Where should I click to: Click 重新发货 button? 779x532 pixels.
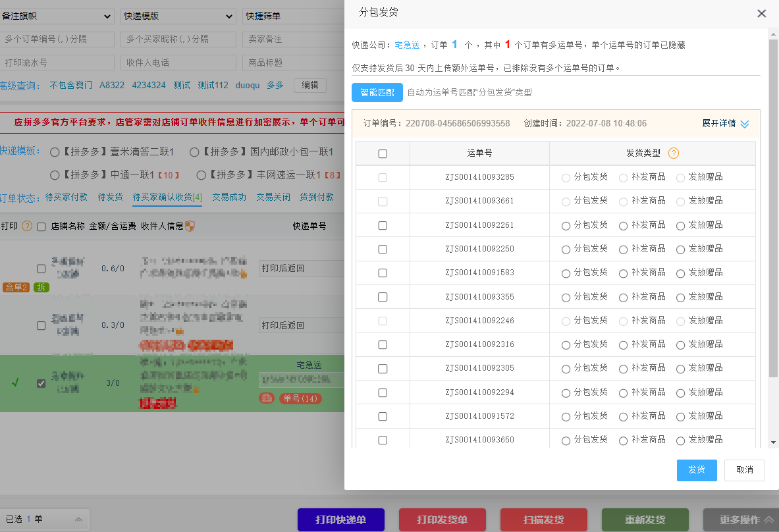coord(645,519)
